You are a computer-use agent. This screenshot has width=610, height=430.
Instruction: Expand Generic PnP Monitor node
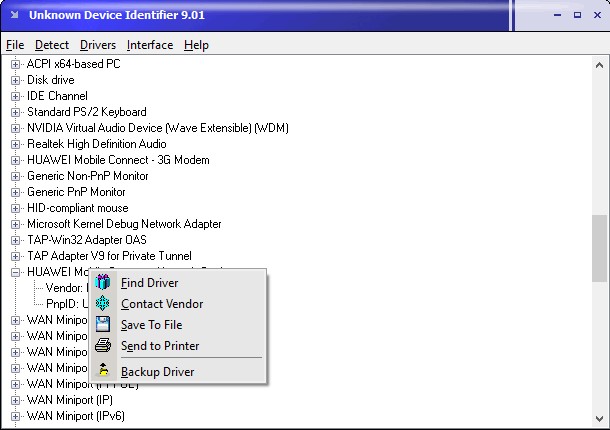coord(15,192)
